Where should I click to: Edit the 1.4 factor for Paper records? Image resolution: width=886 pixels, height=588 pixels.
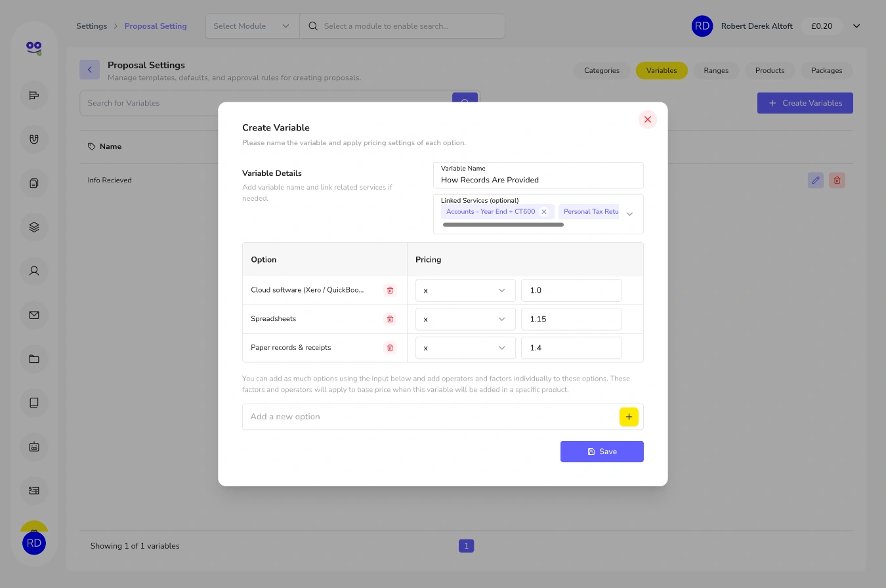coord(571,348)
